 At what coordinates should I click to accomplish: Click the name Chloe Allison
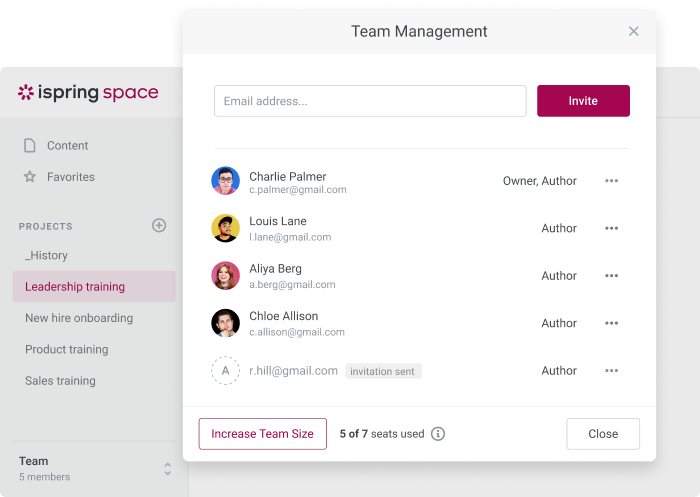283,316
